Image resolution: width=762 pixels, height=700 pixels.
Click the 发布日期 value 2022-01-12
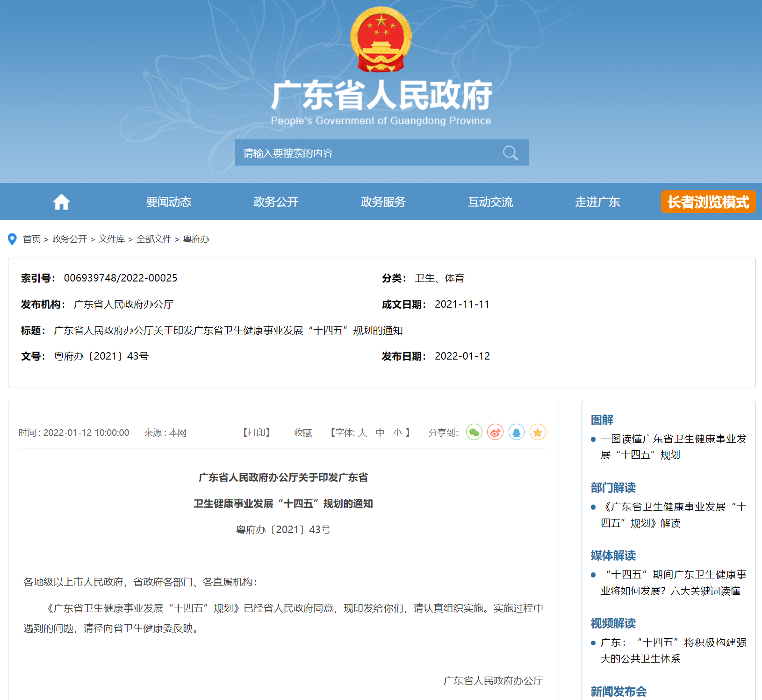coord(462,356)
